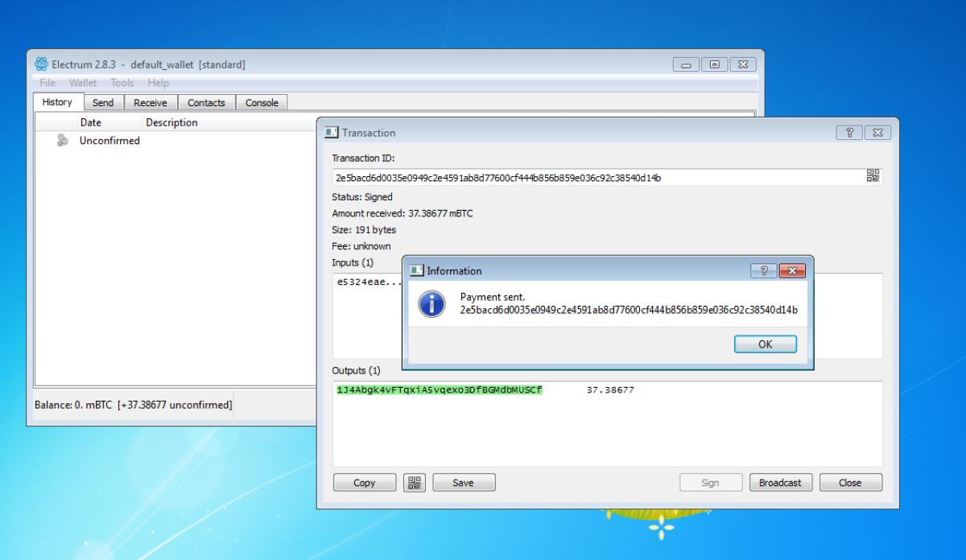Viewport: 966px width, 560px height.
Task: Open the Receive tab
Action: click(x=151, y=103)
